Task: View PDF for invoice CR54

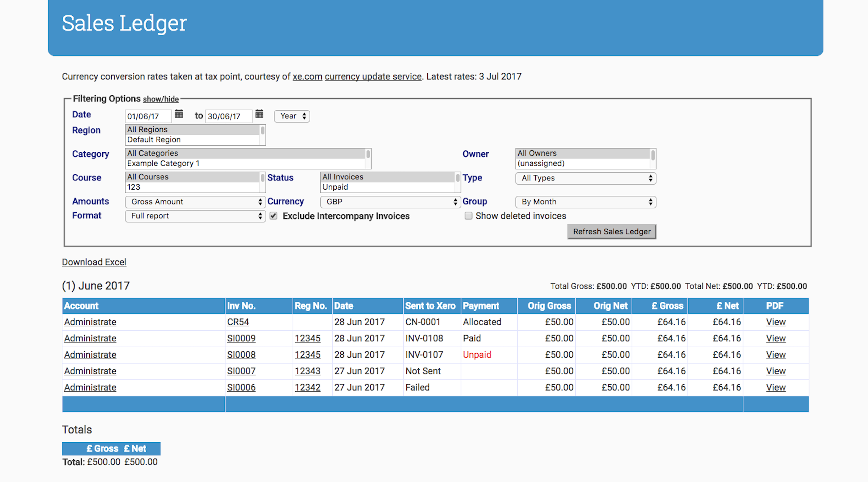Action: pos(776,322)
